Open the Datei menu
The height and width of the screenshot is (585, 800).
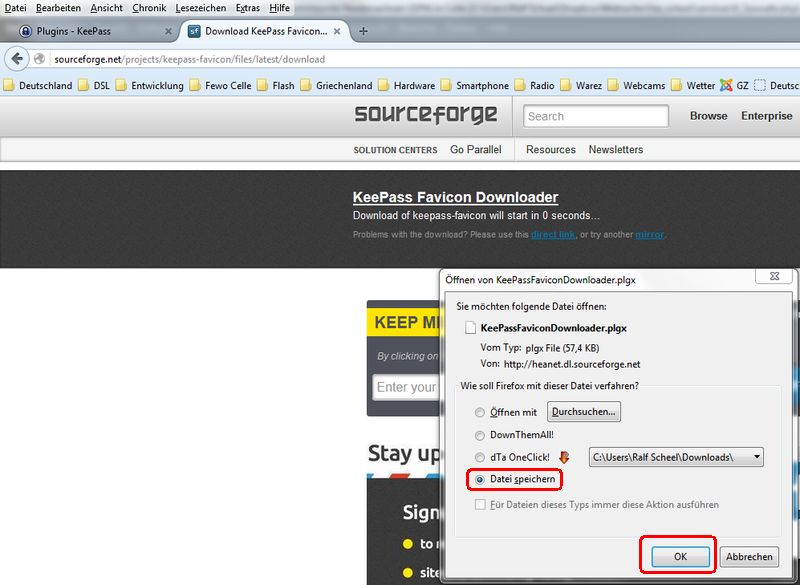click(x=15, y=8)
